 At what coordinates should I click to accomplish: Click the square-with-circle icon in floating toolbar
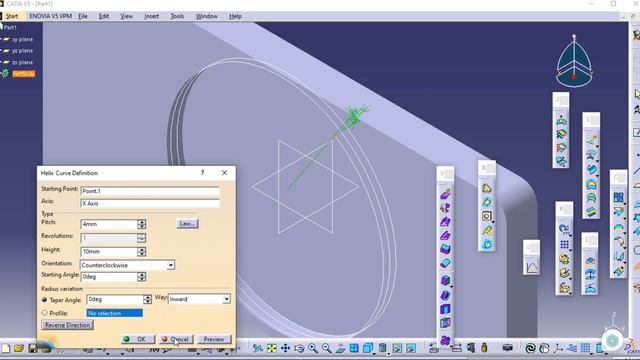(x=487, y=216)
